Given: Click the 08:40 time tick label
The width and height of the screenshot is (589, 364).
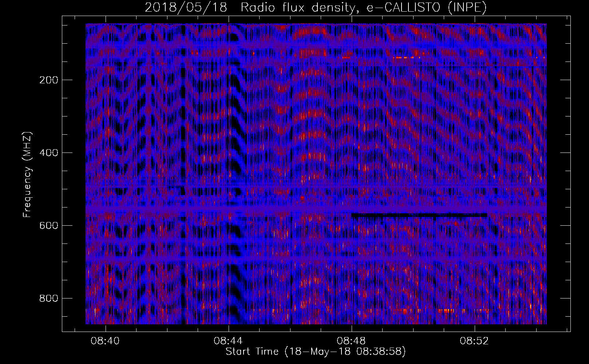Looking at the screenshot, I should pos(106,341).
